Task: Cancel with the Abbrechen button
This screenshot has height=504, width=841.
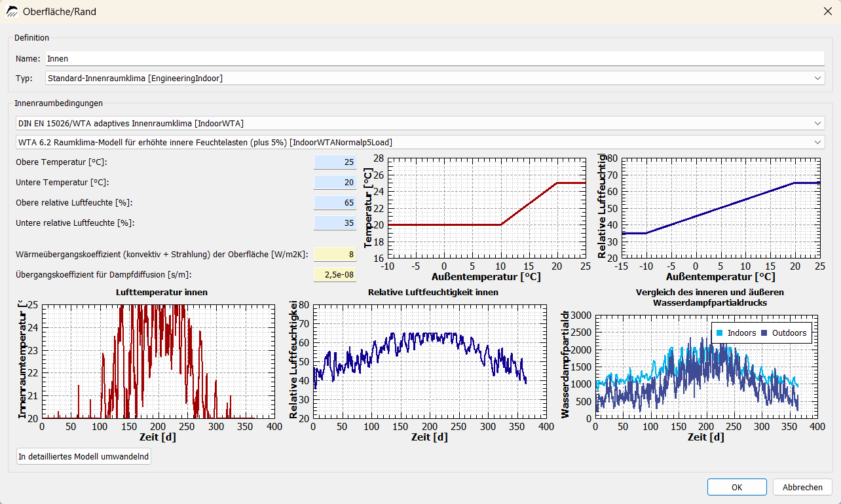Action: 802,487
